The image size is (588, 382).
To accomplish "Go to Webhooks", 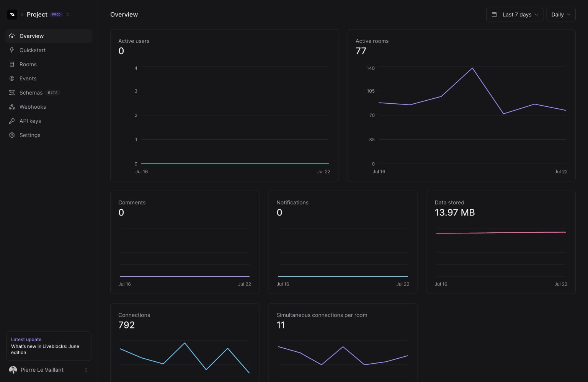I will pyautogui.click(x=49, y=107).
